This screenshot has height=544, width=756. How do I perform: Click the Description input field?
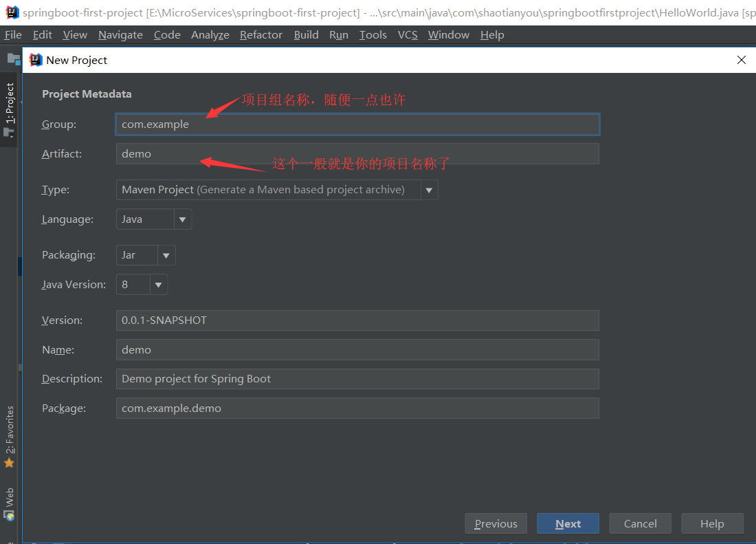coord(358,379)
